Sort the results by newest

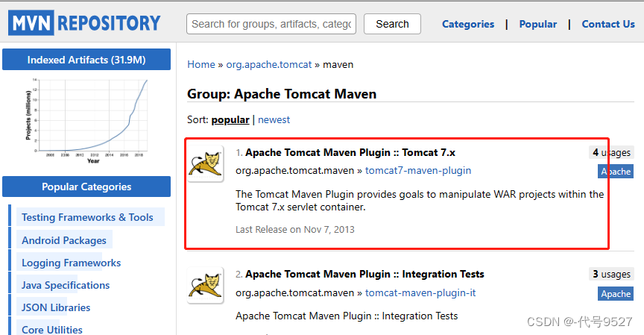click(x=274, y=119)
